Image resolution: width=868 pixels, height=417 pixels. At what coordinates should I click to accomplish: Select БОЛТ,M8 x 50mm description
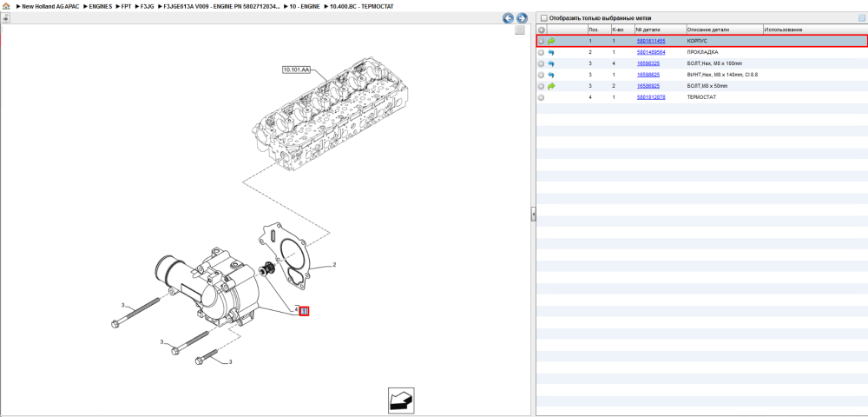[x=707, y=86]
